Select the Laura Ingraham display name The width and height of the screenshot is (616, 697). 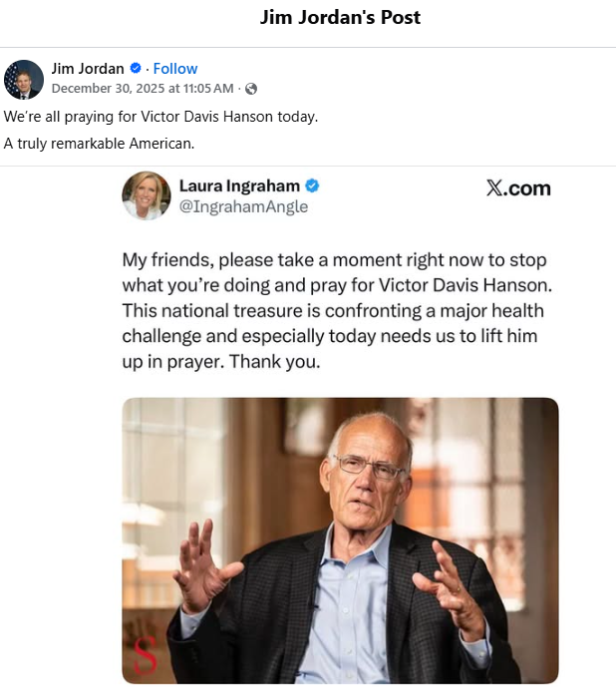(x=239, y=185)
